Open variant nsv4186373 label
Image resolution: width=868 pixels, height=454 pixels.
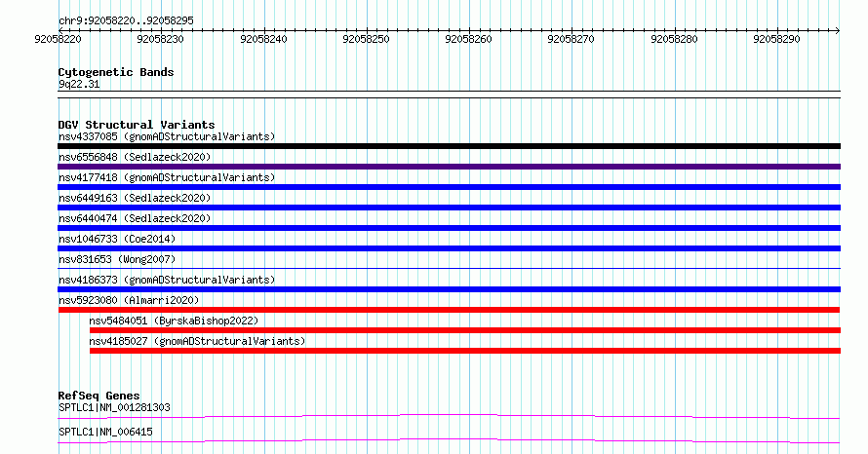167,280
